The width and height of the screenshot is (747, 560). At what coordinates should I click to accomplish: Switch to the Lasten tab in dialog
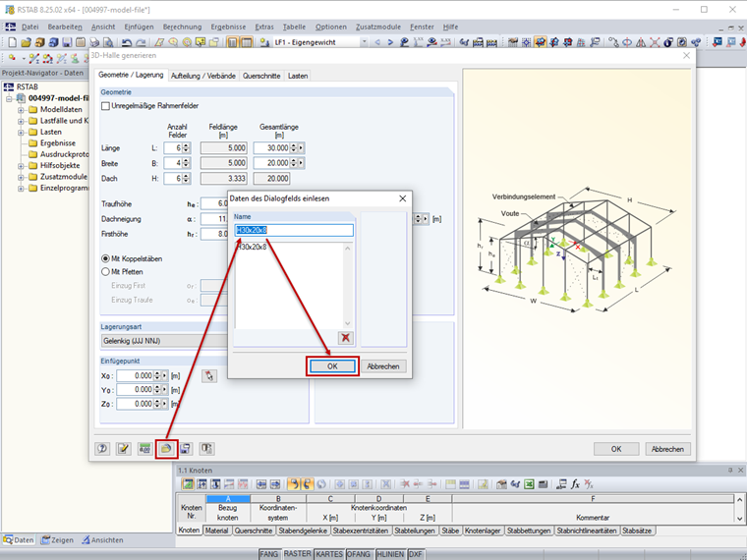(x=298, y=76)
